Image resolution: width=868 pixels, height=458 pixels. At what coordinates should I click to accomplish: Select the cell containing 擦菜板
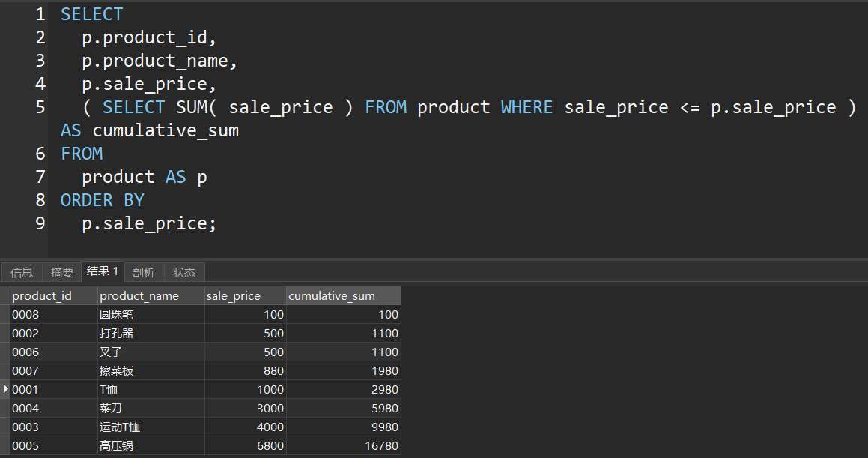coord(116,371)
